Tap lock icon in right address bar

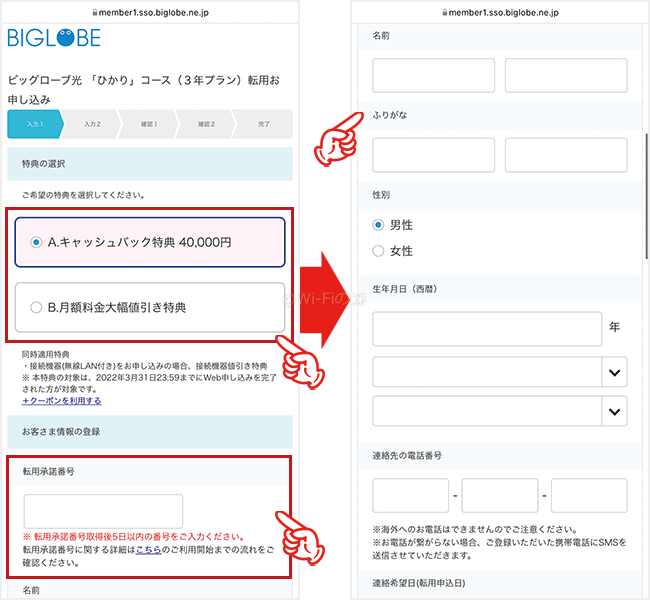[445, 12]
